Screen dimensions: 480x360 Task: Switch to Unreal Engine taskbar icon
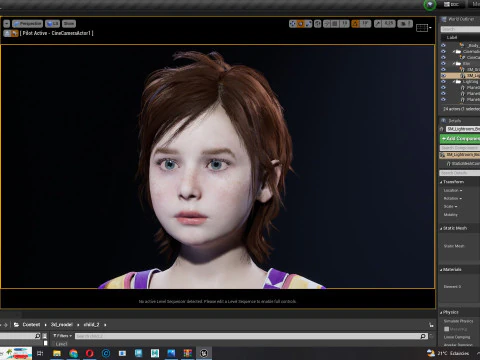pyautogui.click(x=204, y=353)
